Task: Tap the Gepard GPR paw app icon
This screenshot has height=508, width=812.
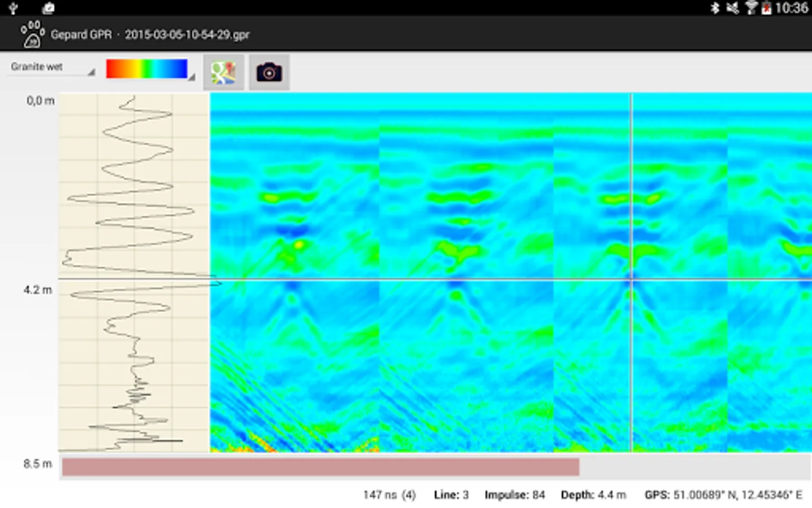Action: click(32, 34)
